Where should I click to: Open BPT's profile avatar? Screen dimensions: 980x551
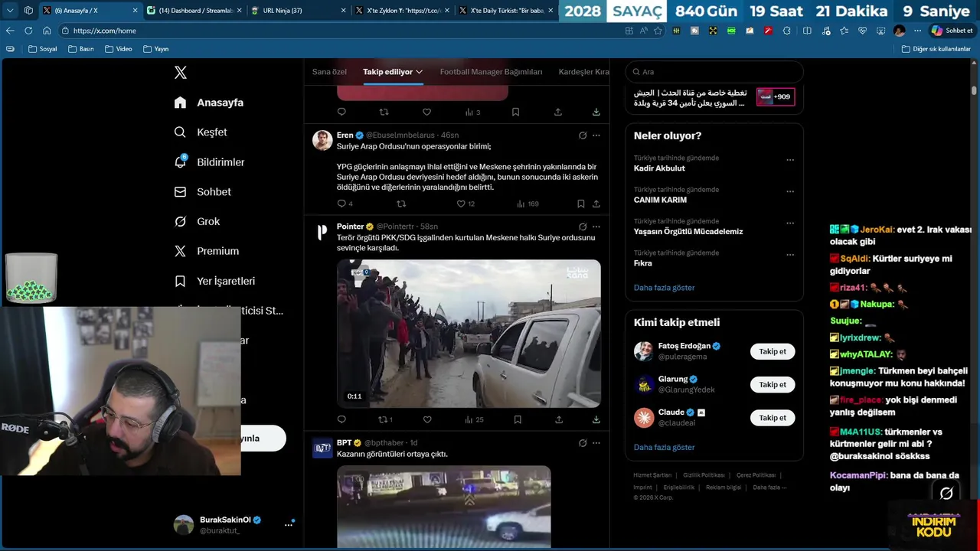pos(322,448)
